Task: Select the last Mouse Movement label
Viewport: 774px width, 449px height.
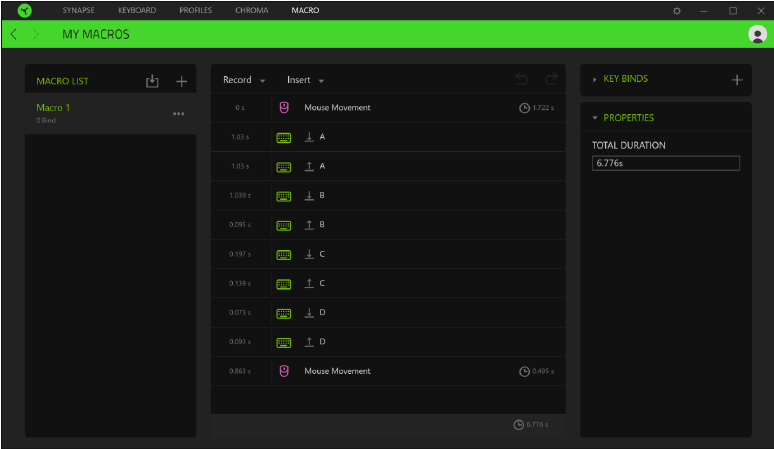Action: (337, 371)
